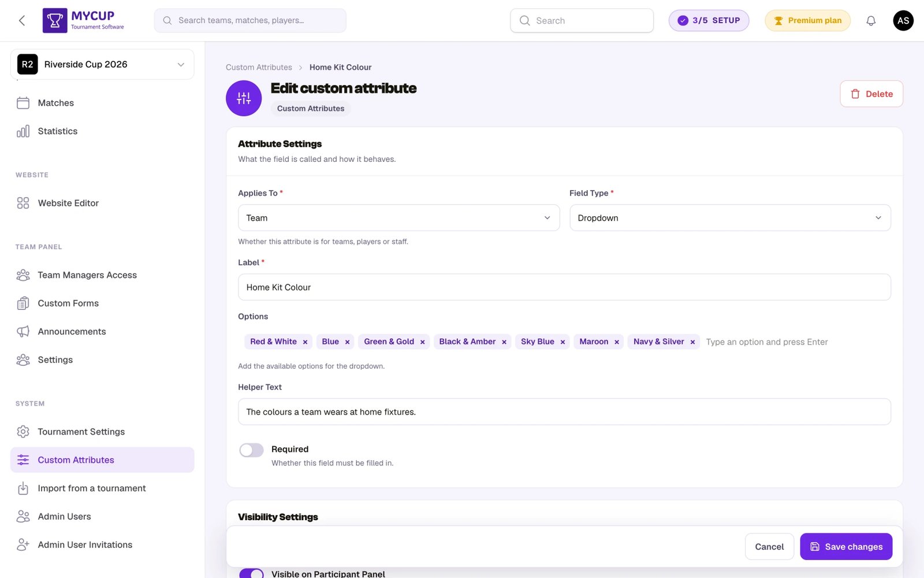
Task: Go to Matches in sidebar
Action: pyautogui.click(x=102, y=103)
